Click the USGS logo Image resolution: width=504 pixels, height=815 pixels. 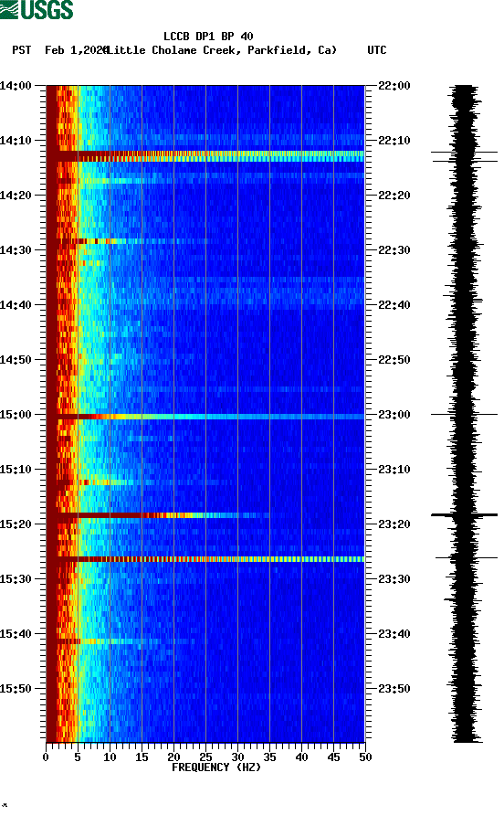[x=37, y=9]
